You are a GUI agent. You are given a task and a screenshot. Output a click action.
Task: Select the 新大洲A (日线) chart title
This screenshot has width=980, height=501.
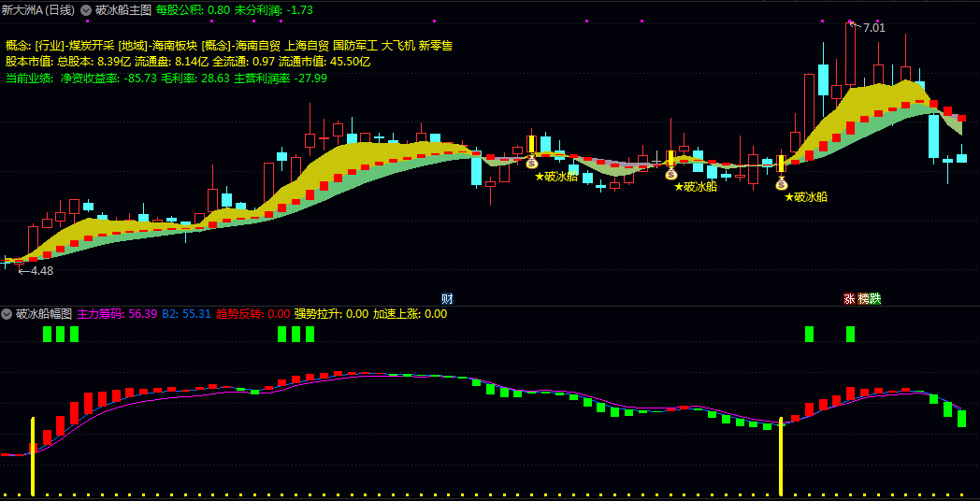tap(38, 10)
